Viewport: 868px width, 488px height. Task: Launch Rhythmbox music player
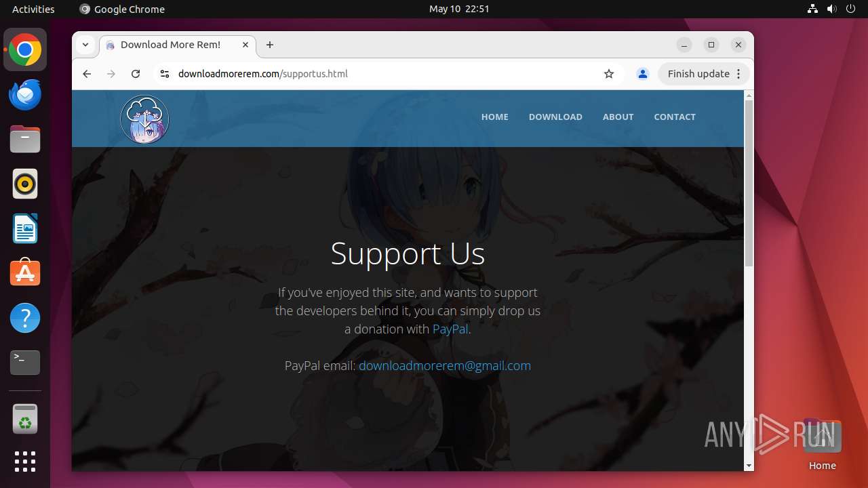point(25,184)
